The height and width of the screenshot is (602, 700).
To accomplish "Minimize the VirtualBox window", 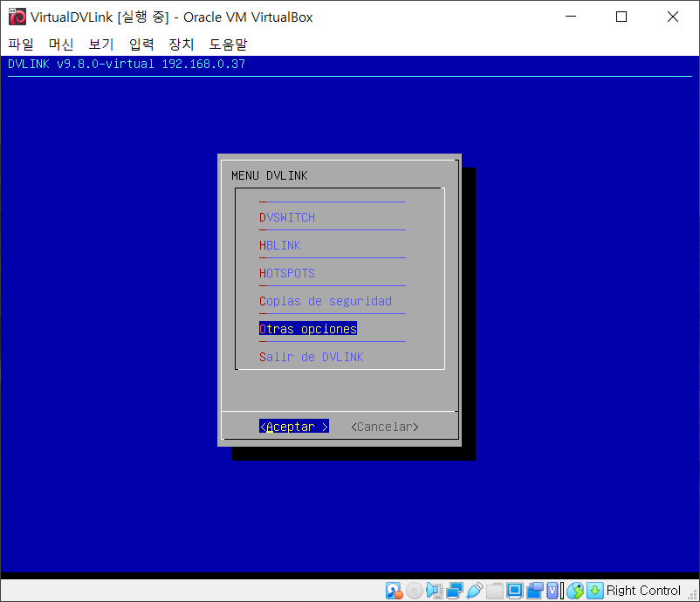I will point(571,17).
